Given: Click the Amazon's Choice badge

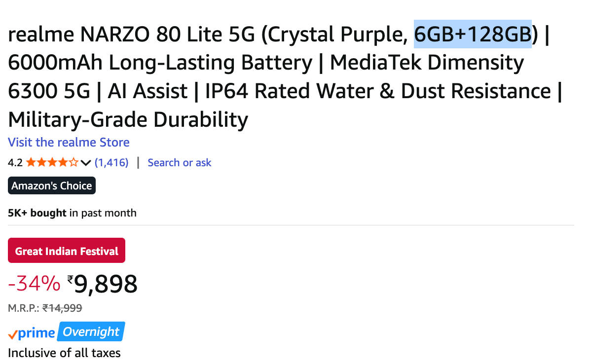Looking at the screenshot, I should pyautogui.click(x=52, y=185).
